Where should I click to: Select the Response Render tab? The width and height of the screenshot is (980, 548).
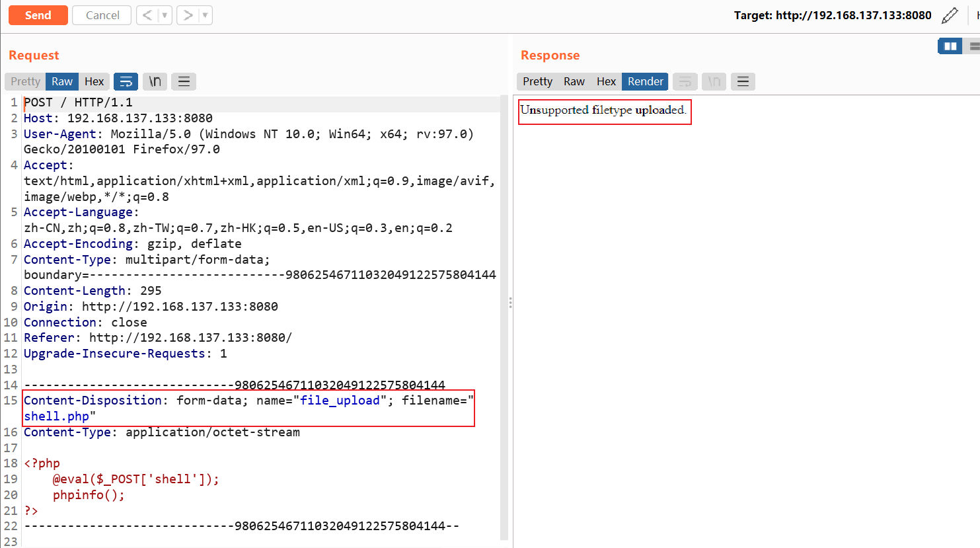click(x=645, y=81)
